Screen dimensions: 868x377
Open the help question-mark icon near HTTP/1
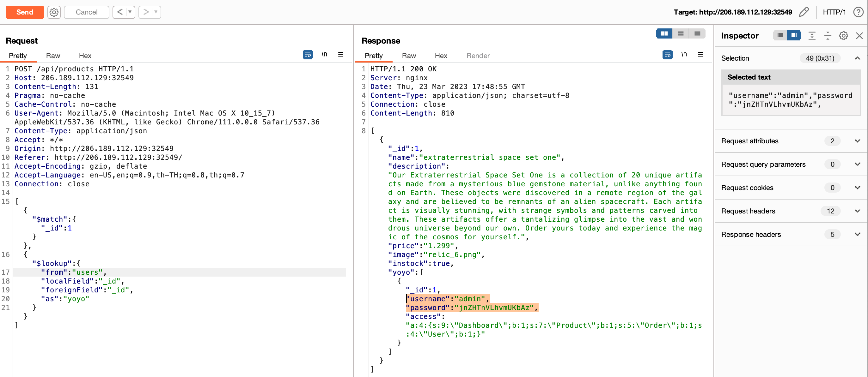[x=859, y=12]
